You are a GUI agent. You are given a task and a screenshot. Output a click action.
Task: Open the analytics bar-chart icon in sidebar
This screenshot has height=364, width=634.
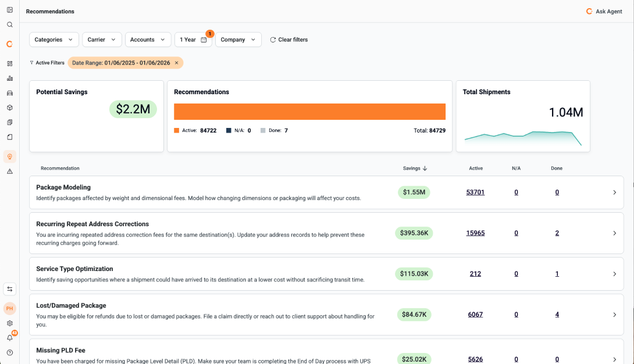click(9, 78)
